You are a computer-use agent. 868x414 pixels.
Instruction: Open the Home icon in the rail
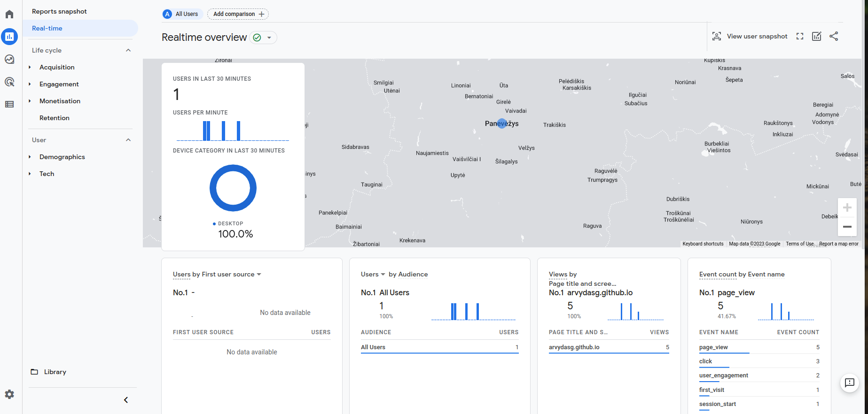(x=9, y=14)
